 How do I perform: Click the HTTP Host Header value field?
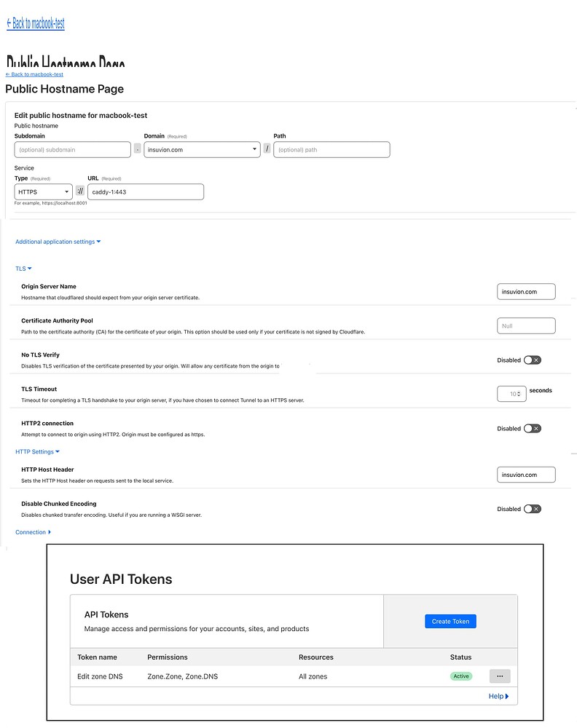pyautogui.click(x=526, y=474)
